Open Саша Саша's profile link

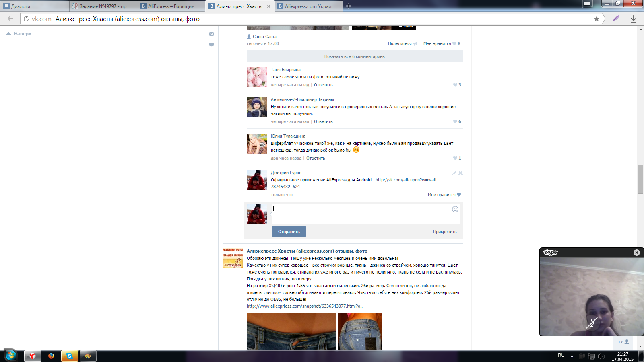[264, 37]
